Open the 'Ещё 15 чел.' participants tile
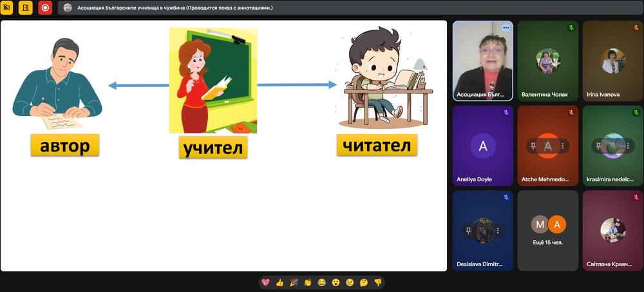 547,230
